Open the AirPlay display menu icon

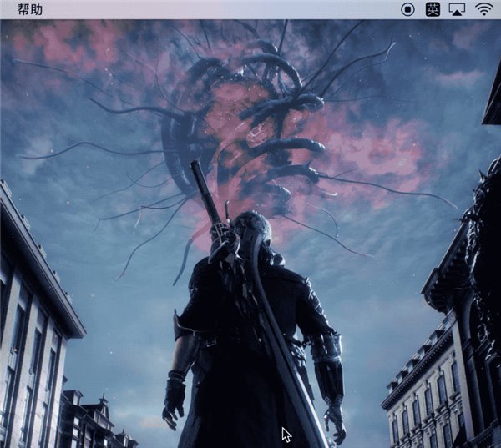point(458,9)
